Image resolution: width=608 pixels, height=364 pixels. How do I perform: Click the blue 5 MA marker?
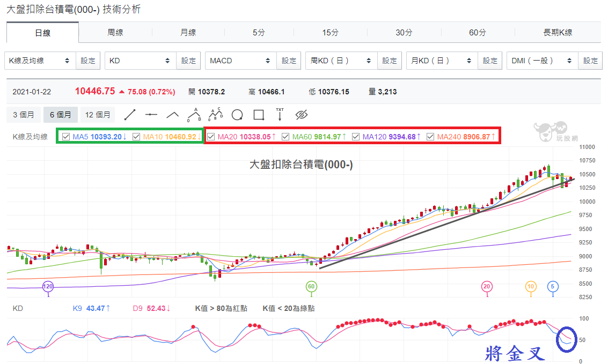pos(553,287)
